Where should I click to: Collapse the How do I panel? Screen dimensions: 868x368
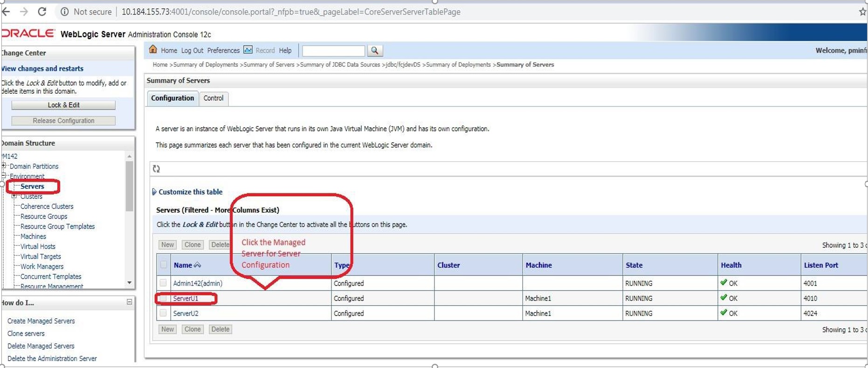(130, 302)
